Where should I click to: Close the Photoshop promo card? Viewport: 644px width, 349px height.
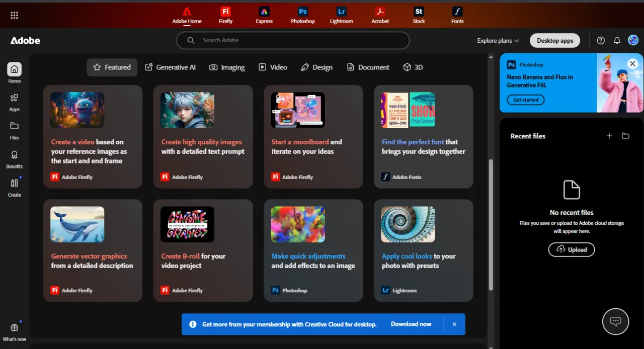[x=632, y=64]
